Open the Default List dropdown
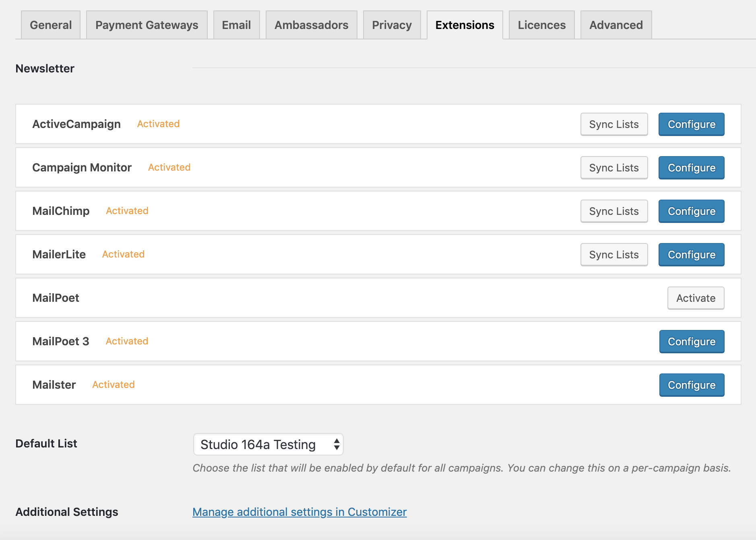 click(268, 444)
